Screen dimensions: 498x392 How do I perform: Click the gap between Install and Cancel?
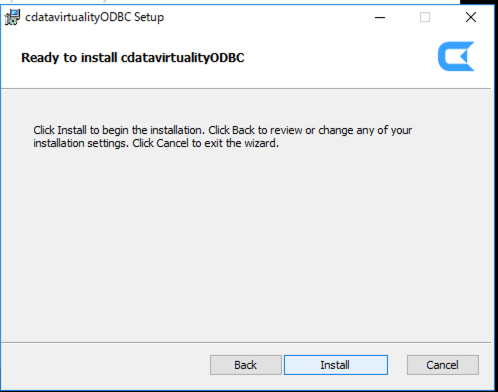(x=397, y=365)
